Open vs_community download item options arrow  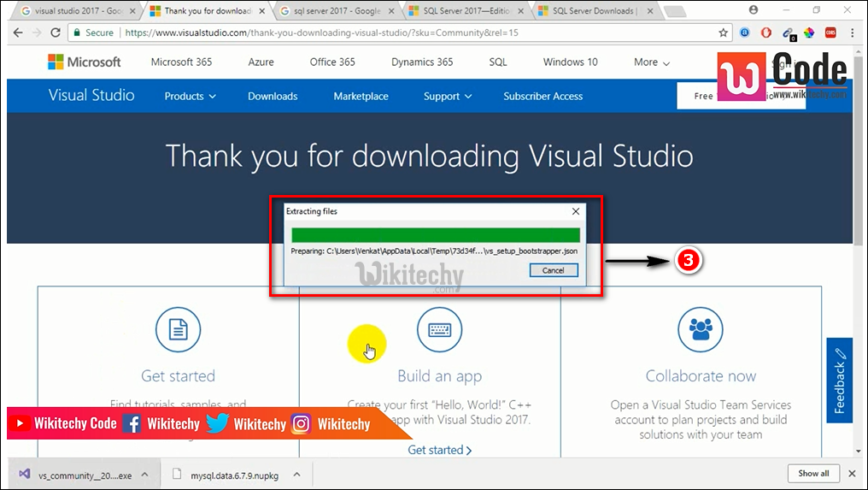[145, 474]
